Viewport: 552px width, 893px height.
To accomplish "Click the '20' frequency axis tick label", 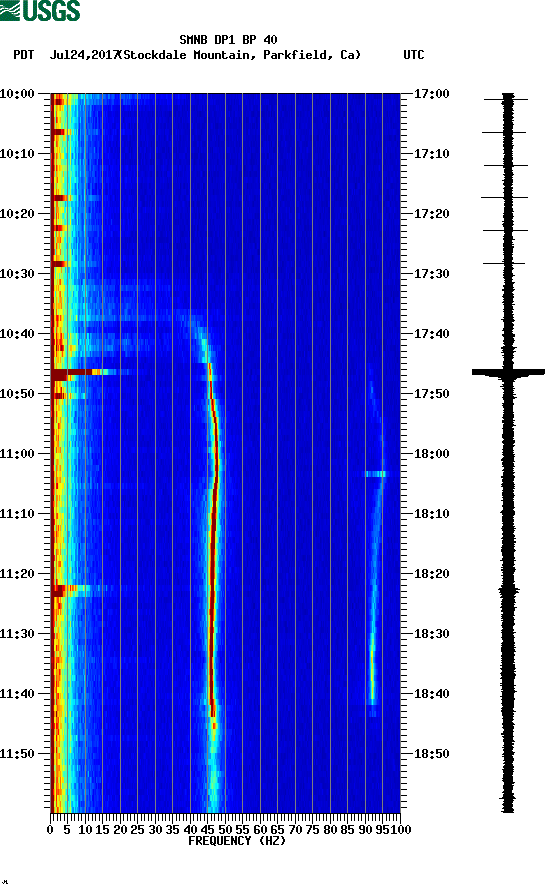I will (120, 830).
